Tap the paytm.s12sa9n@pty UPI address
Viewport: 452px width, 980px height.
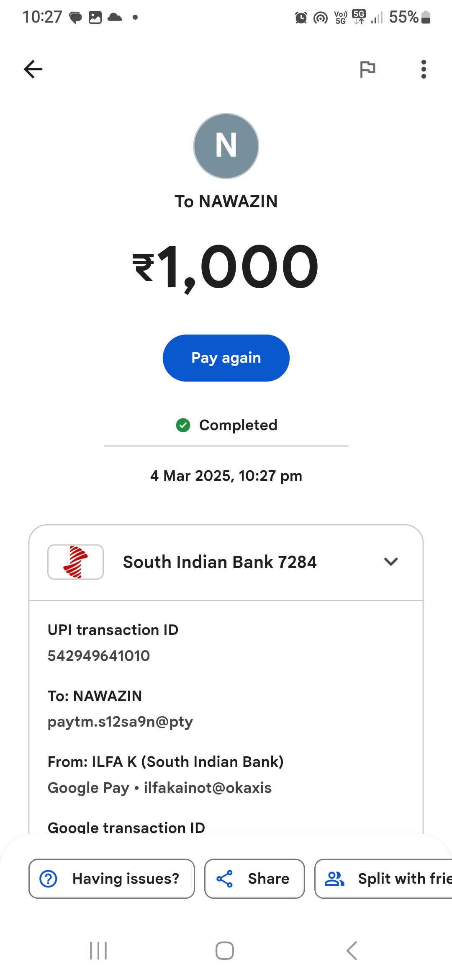[121, 722]
